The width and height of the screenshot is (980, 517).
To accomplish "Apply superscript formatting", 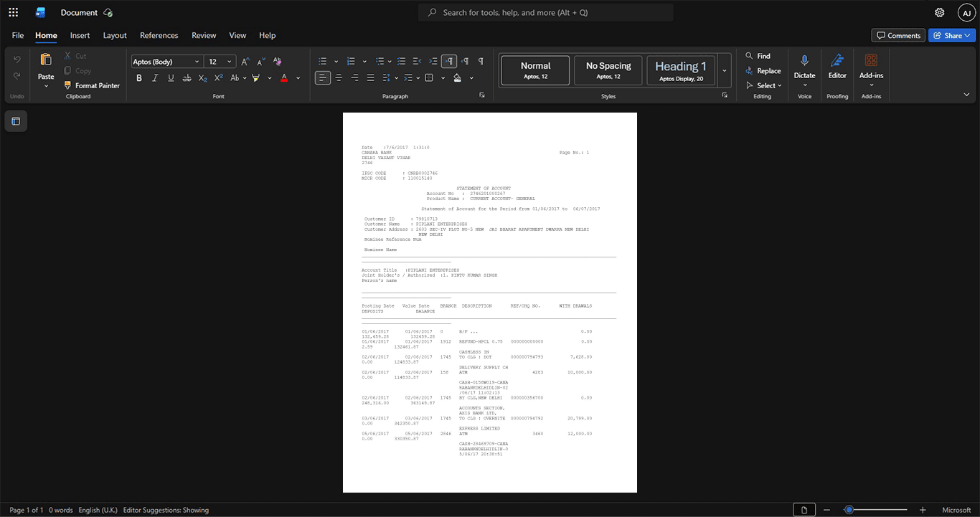I will tap(219, 77).
